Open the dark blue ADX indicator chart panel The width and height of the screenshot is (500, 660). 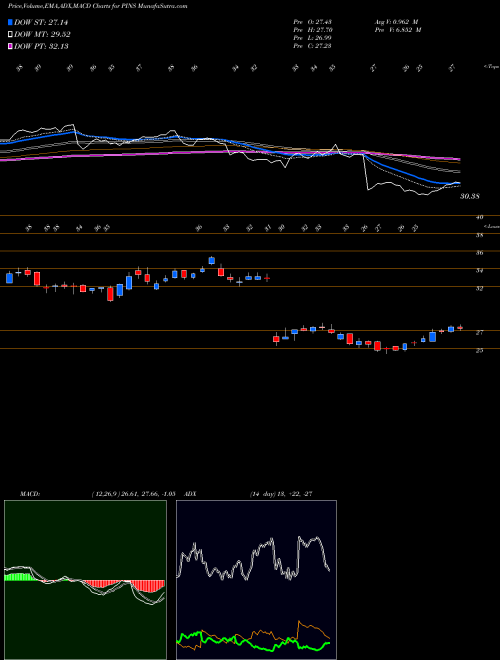click(x=256, y=580)
